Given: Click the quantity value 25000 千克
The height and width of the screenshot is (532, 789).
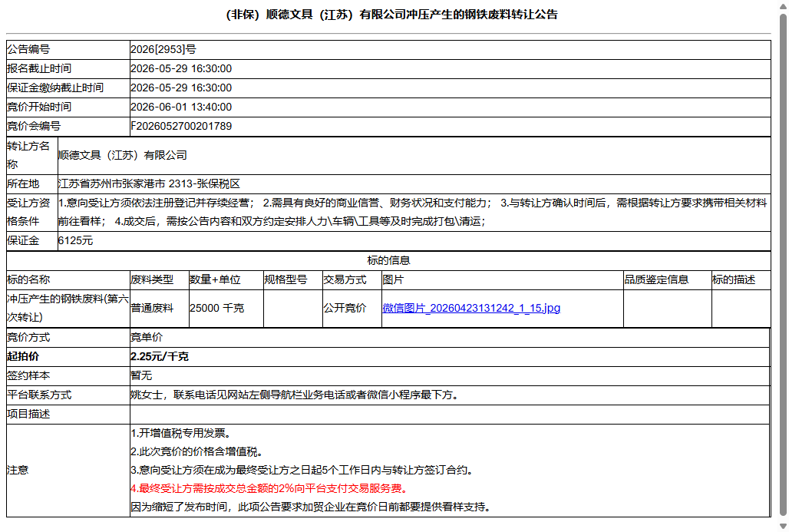Looking at the screenshot, I should 217,308.
